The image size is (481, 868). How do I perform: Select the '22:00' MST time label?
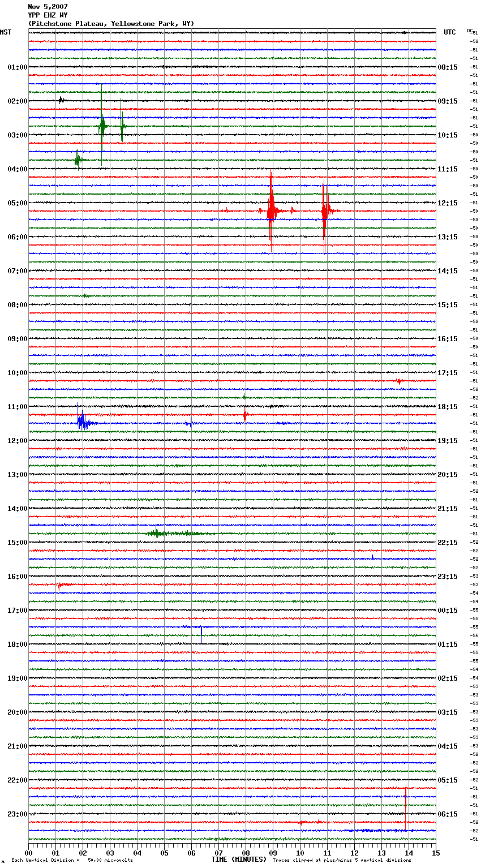click(x=18, y=780)
